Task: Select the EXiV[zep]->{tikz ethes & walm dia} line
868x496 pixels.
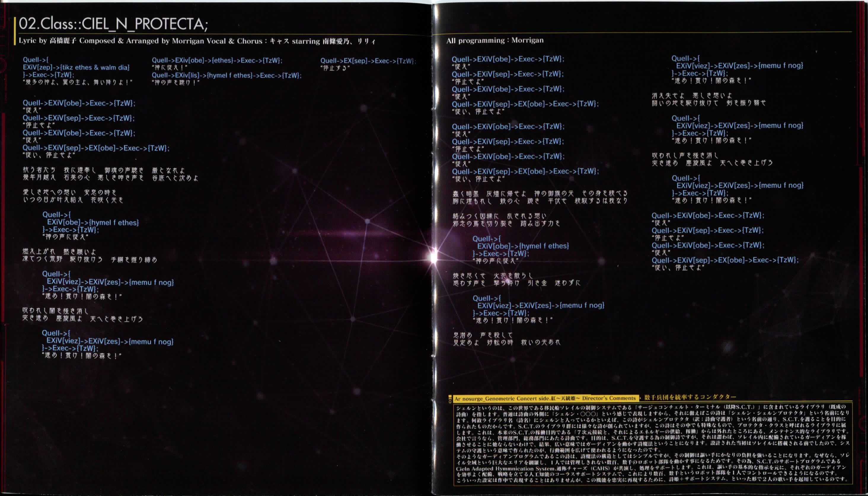Action: pyautogui.click(x=76, y=68)
